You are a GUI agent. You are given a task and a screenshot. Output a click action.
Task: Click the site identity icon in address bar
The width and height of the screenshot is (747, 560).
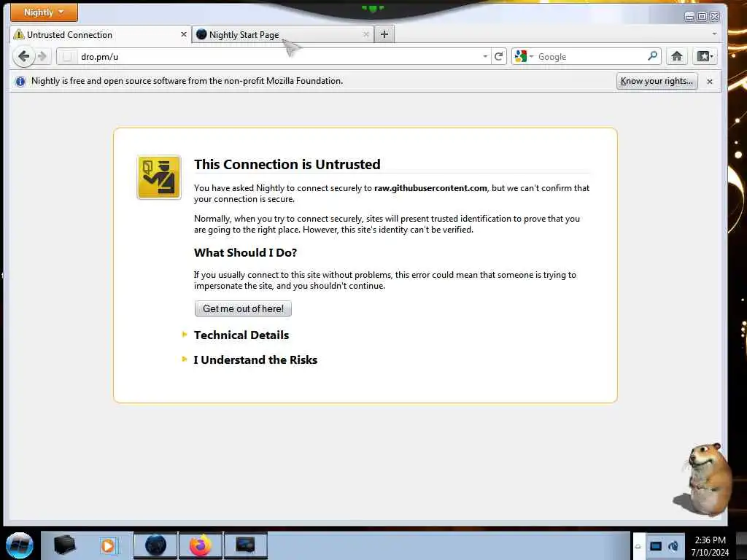pyautogui.click(x=67, y=57)
